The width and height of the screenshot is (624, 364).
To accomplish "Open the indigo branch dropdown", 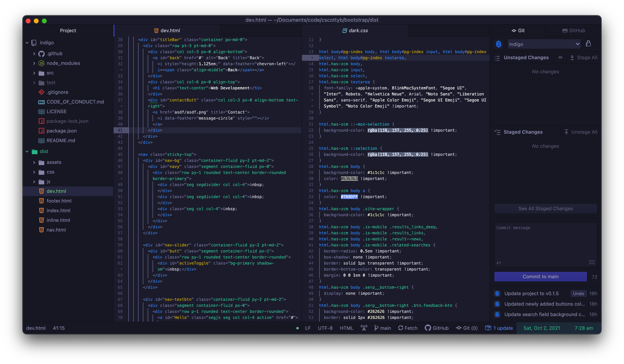I will click(544, 44).
